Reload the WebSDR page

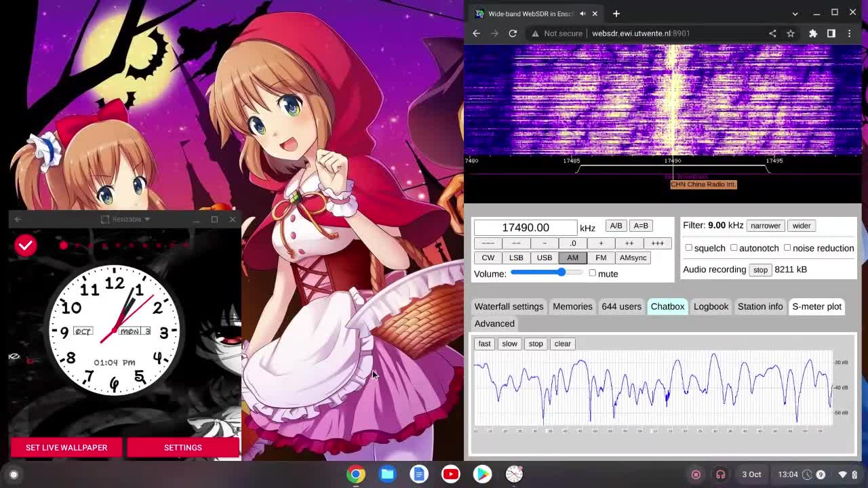[513, 33]
